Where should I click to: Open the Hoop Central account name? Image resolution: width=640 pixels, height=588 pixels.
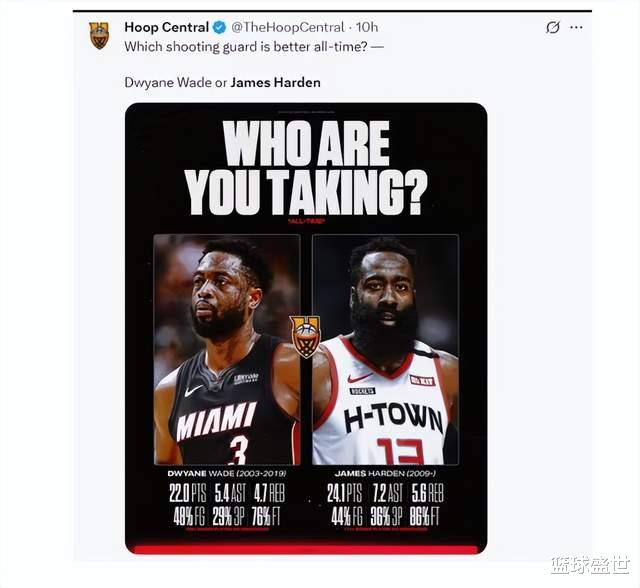point(167,27)
